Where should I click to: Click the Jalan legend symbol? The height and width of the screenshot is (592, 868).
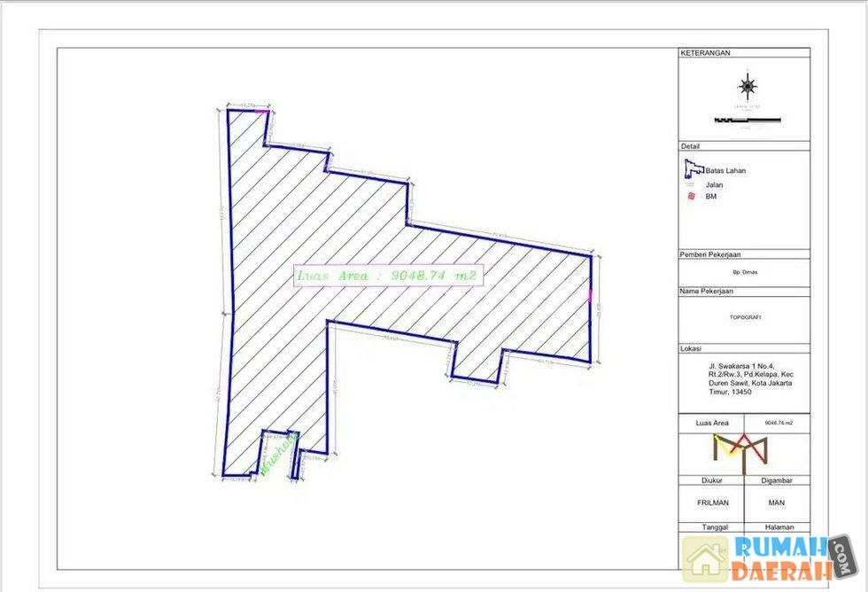[691, 184]
